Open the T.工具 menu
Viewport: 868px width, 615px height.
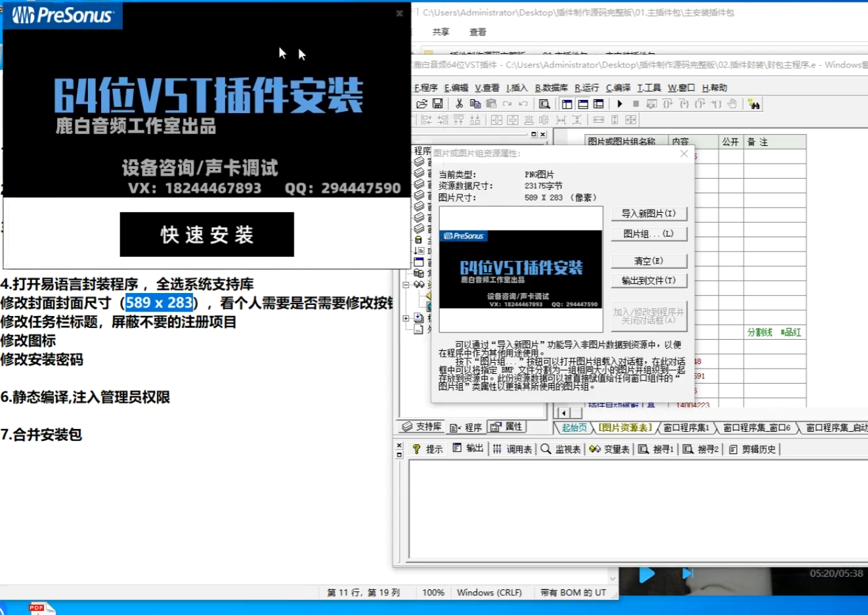649,88
